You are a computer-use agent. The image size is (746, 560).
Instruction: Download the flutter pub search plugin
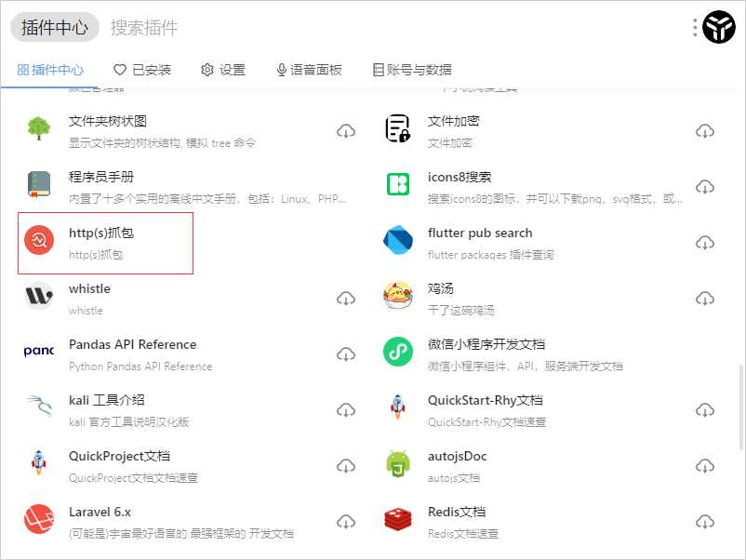pyautogui.click(x=705, y=243)
